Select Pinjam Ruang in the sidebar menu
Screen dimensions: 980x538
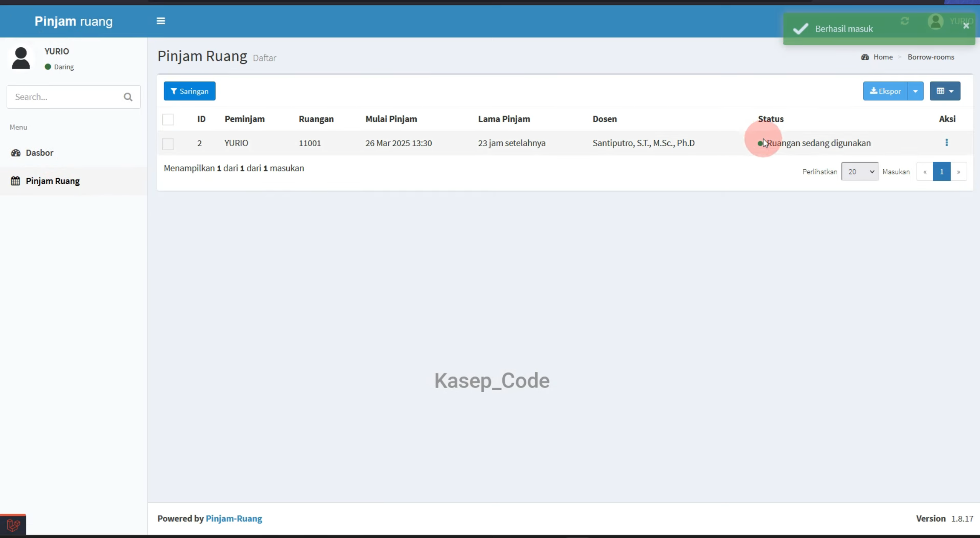(74, 181)
